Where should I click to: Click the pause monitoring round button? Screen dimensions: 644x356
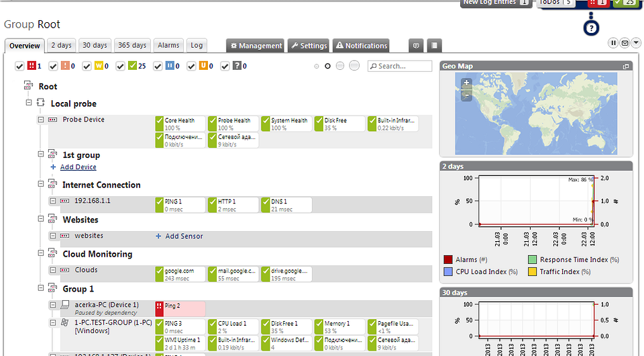tap(613, 43)
